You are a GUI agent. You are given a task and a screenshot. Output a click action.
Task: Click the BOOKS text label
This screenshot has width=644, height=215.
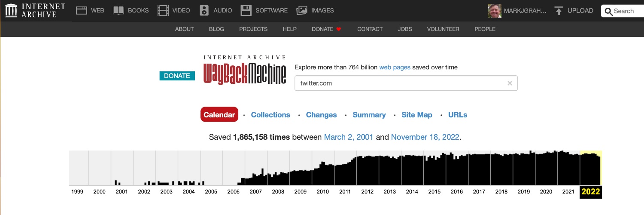[x=138, y=10]
